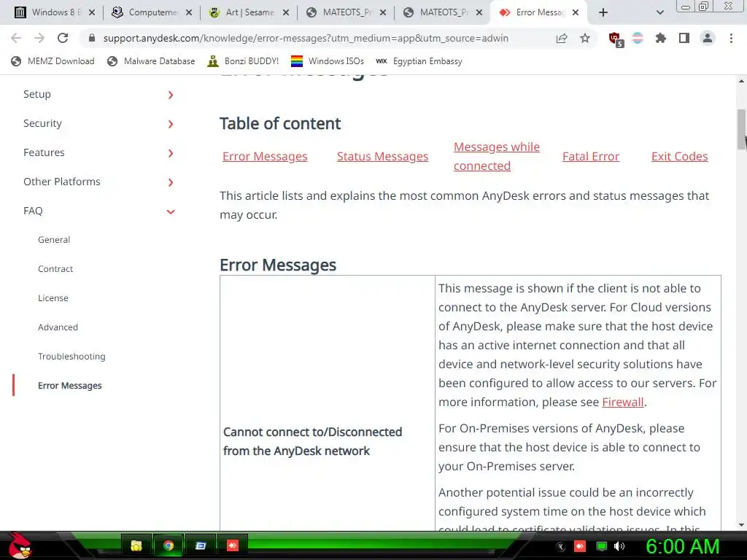This screenshot has width=747, height=560.
Task: Click the scrollbar down arrow
Action: 741,525
